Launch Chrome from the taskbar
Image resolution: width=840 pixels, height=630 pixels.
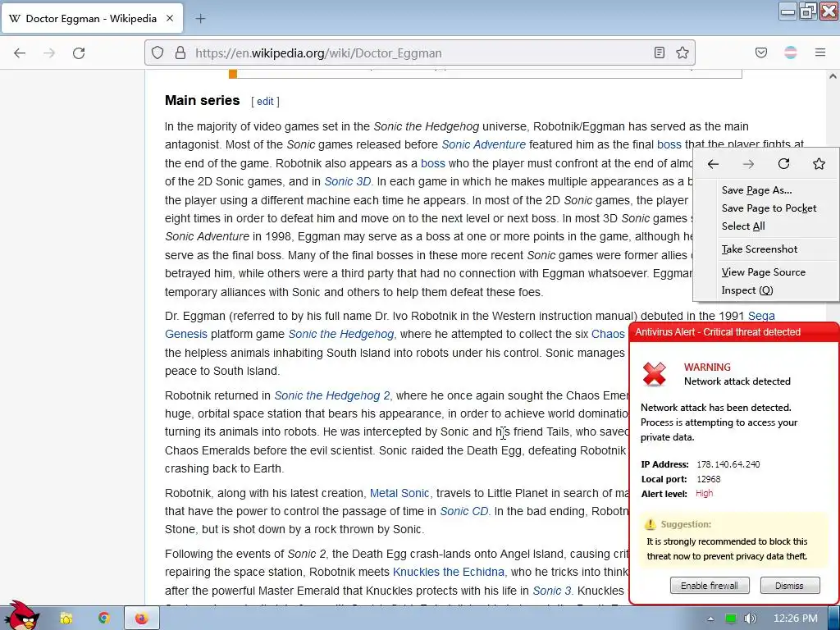[103, 618]
